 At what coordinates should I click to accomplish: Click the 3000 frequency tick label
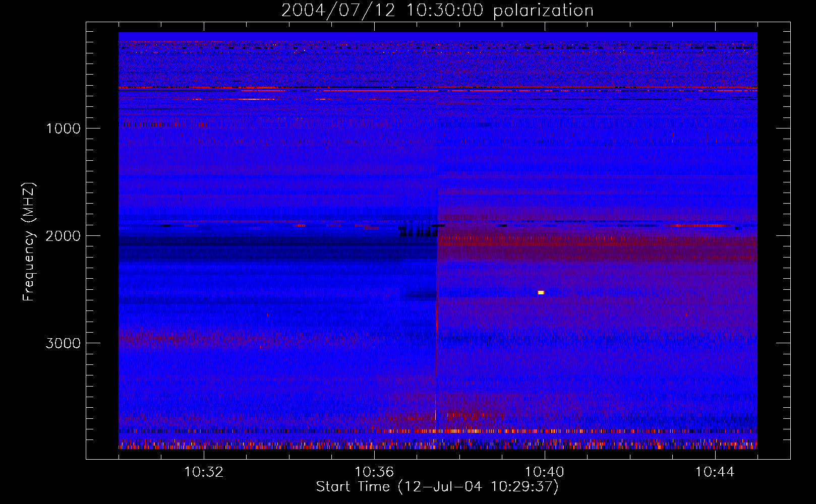coord(63,343)
